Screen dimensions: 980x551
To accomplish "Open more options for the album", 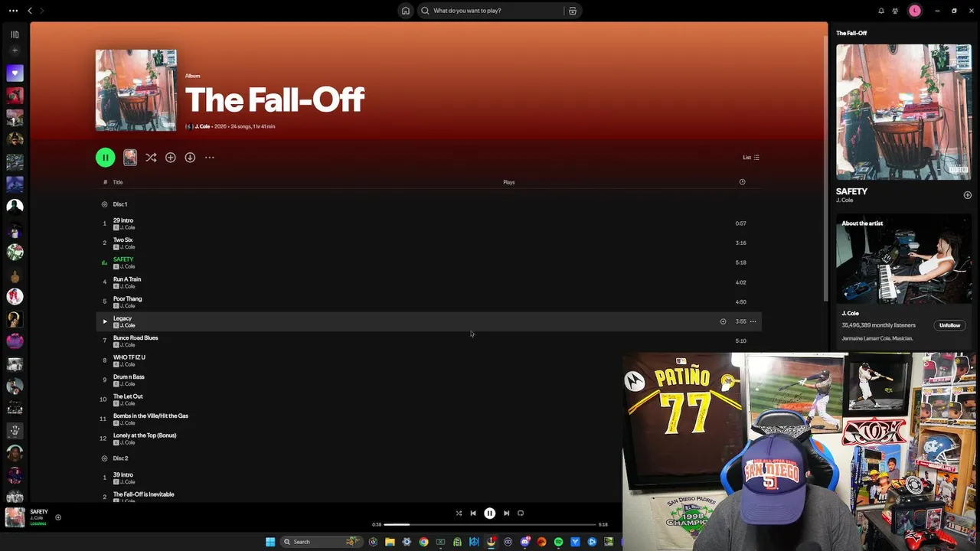I will point(209,158).
